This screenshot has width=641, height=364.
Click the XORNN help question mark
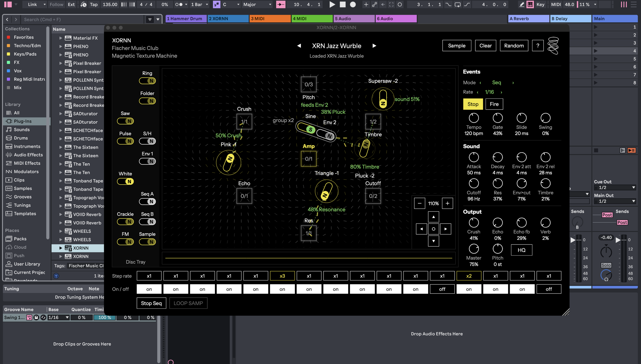pyautogui.click(x=538, y=46)
